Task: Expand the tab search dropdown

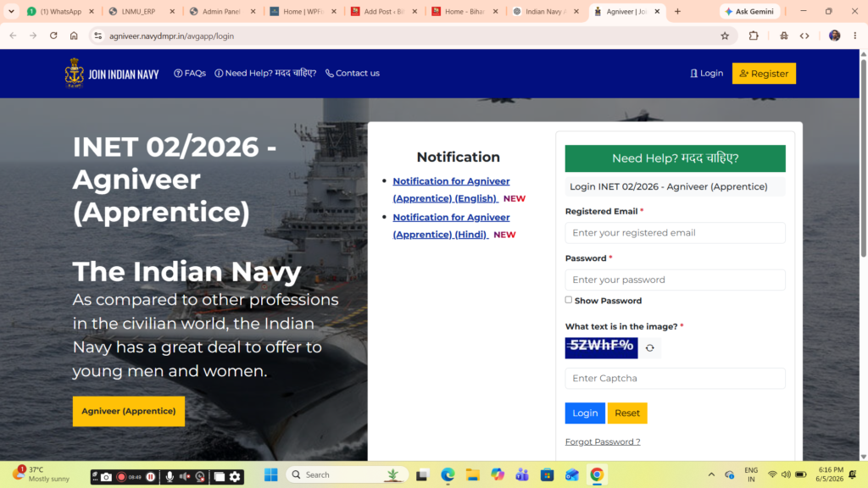Action: [11, 11]
